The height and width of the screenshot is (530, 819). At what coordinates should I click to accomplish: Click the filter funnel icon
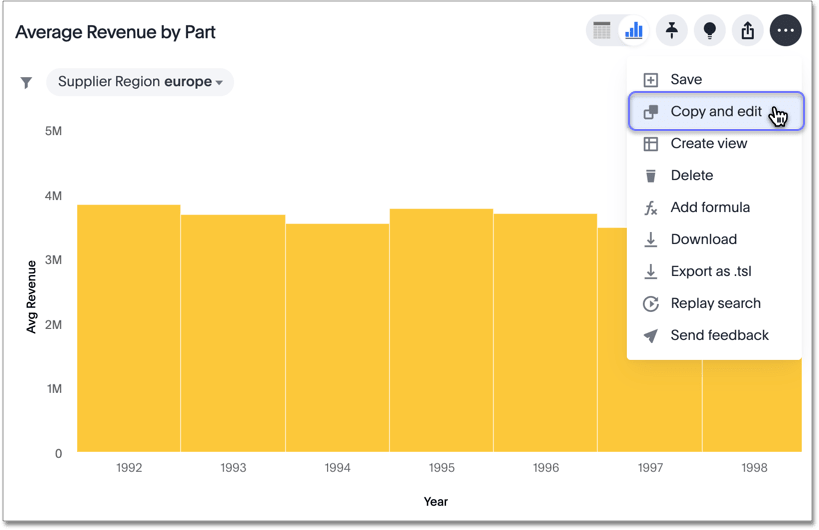(x=27, y=82)
